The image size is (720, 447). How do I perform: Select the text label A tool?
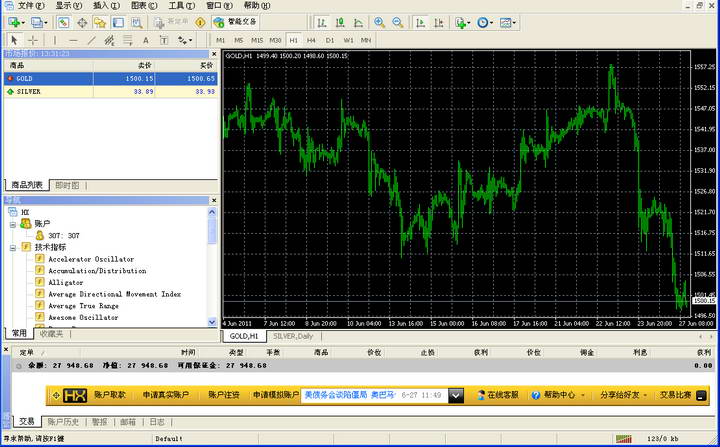[146, 40]
